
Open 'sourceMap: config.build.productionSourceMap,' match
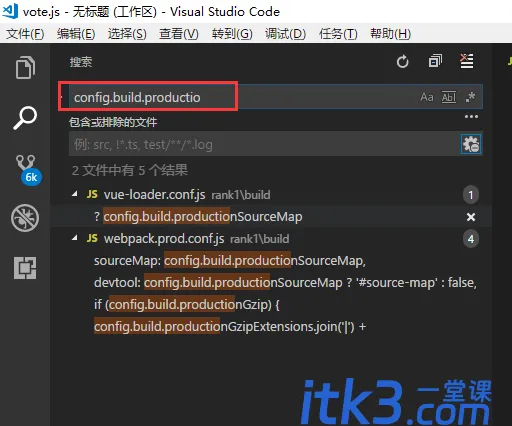(x=230, y=261)
